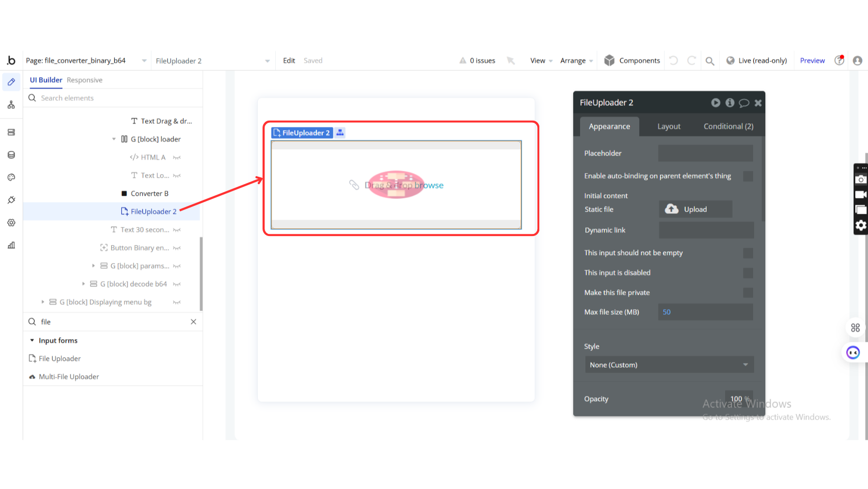Click the info icon in property panel header
The height and width of the screenshot is (489, 868).
[730, 103]
